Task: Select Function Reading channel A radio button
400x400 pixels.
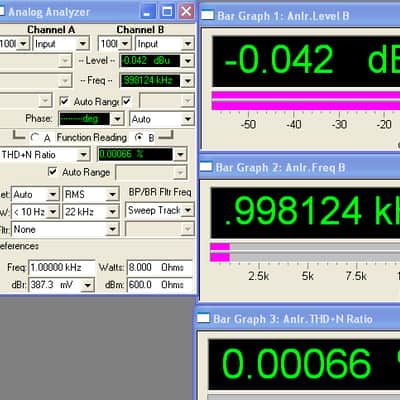Action: coord(35,137)
